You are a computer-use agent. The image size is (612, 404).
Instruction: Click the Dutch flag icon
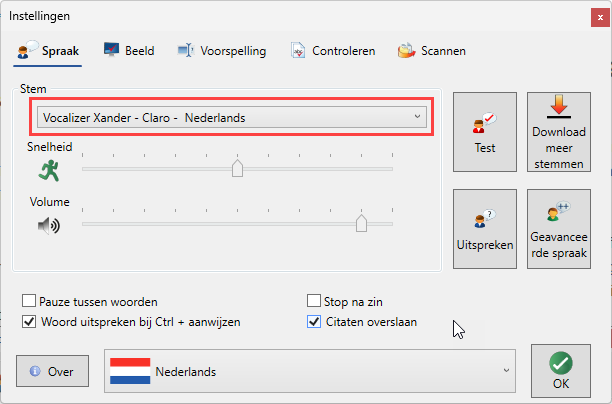click(130, 371)
